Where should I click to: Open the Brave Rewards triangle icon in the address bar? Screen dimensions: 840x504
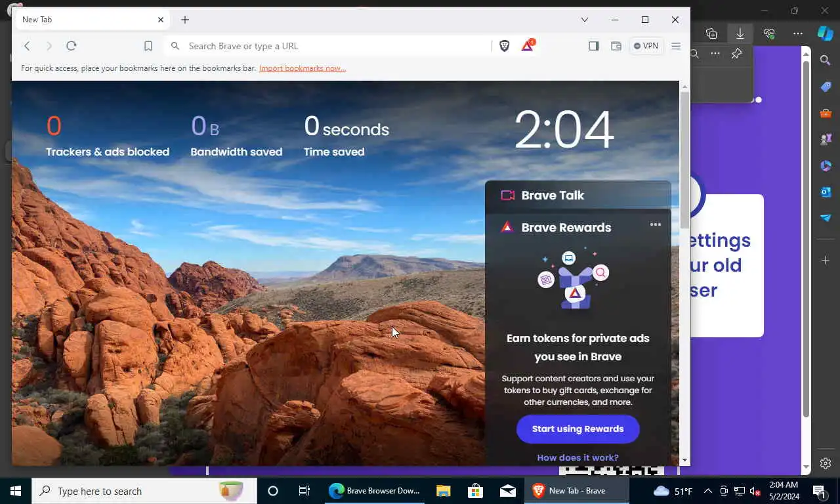[x=528, y=46]
